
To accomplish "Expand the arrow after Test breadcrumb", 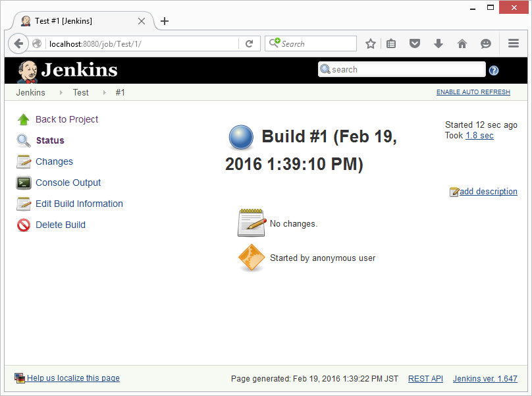I will click(x=104, y=92).
